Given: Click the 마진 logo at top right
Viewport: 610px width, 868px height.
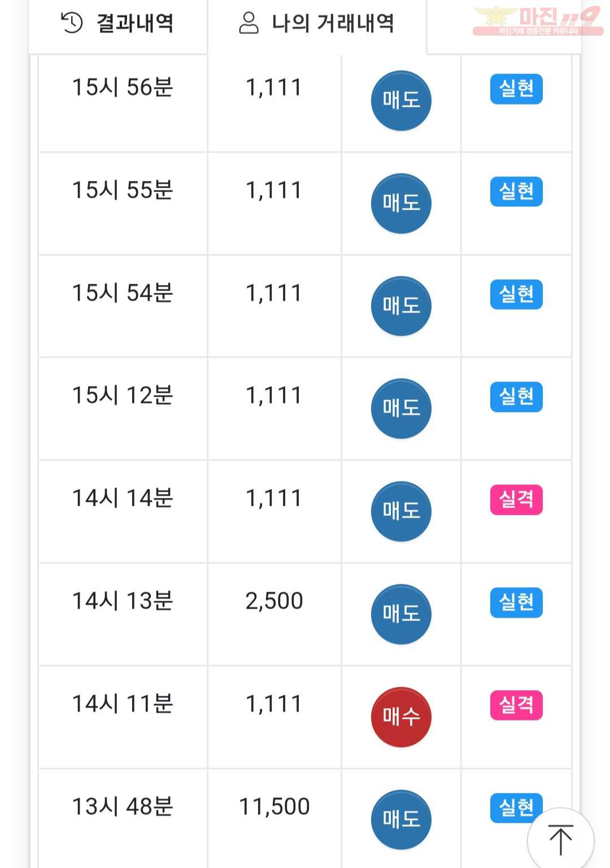Looking at the screenshot, I should (x=538, y=20).
